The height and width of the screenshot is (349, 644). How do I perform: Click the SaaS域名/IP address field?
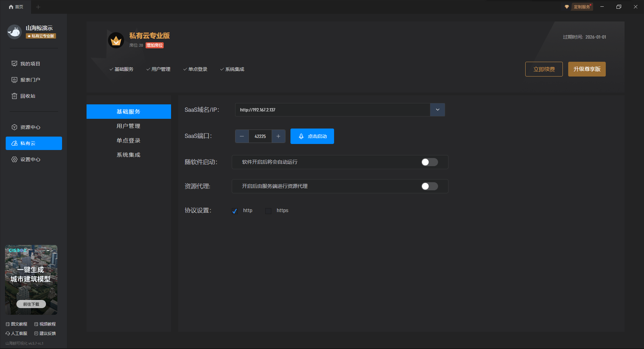coord(332,110)
